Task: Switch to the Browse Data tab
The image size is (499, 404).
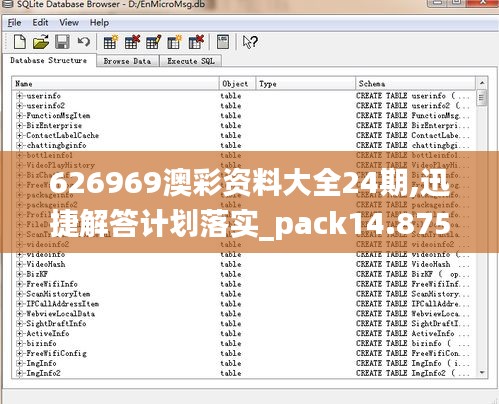Action: pos(127,61)
